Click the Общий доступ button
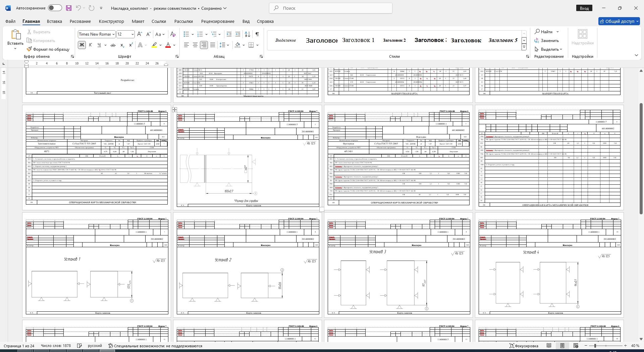Image resolution: width=644 pixels, height=352 pixels. tap(619, 21)
